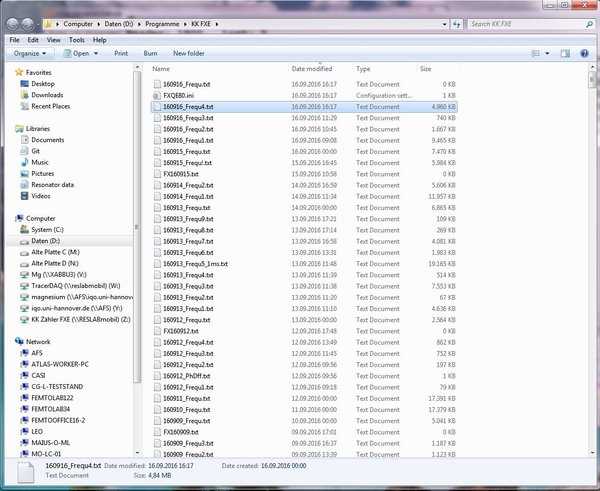Viewport: 600px width, 491px height.
Task: Select file icon of 160916_Frequ3.txt
Action: point(157,118)
